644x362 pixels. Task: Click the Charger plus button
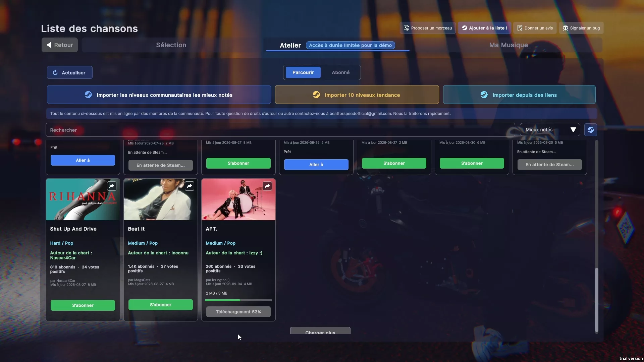click(x=320, y=331)
